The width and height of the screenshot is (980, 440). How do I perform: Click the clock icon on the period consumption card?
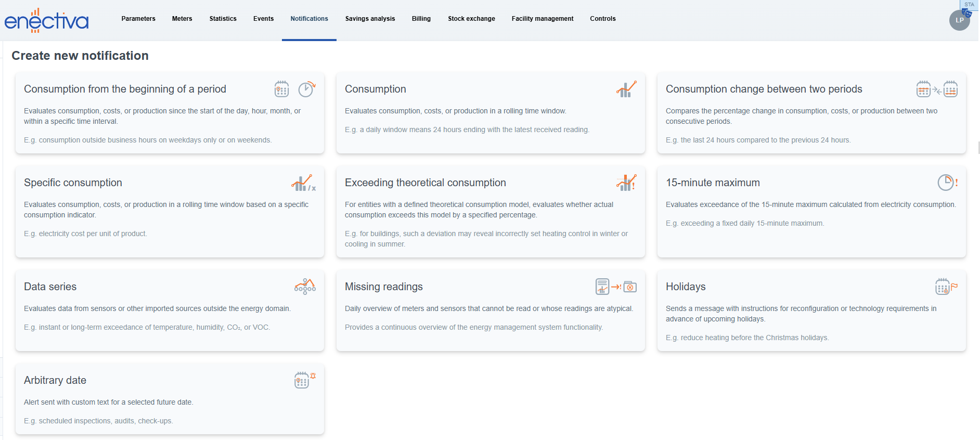(x=306, y=89)
